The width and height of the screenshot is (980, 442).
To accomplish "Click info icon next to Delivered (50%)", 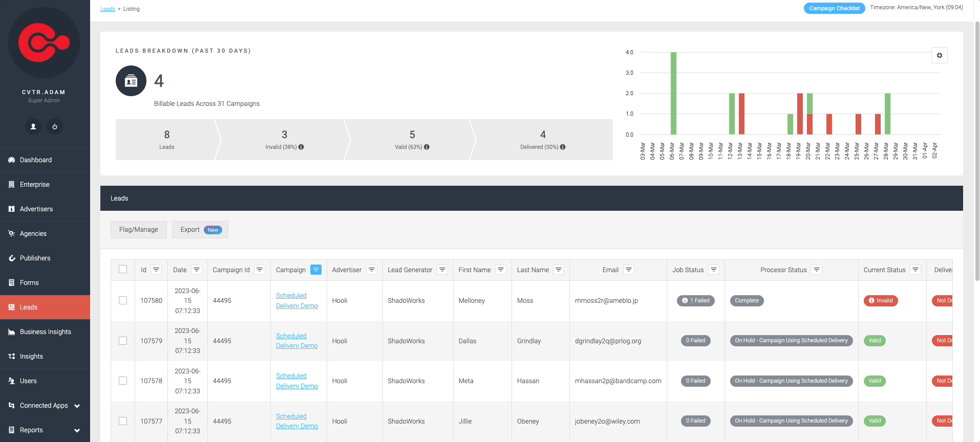I will pyautogui.click(x=563, y=147).
